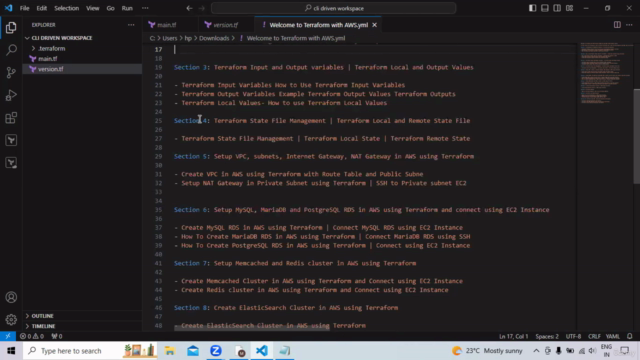Click the Downloads breadcrumb segment
Viewport: 640px width, 360px height.
pyautogui.click(x=214, y=38)
